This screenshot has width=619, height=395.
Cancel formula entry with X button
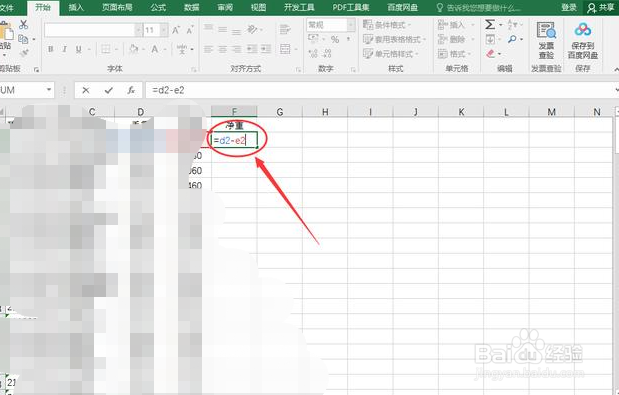[86, 90]
